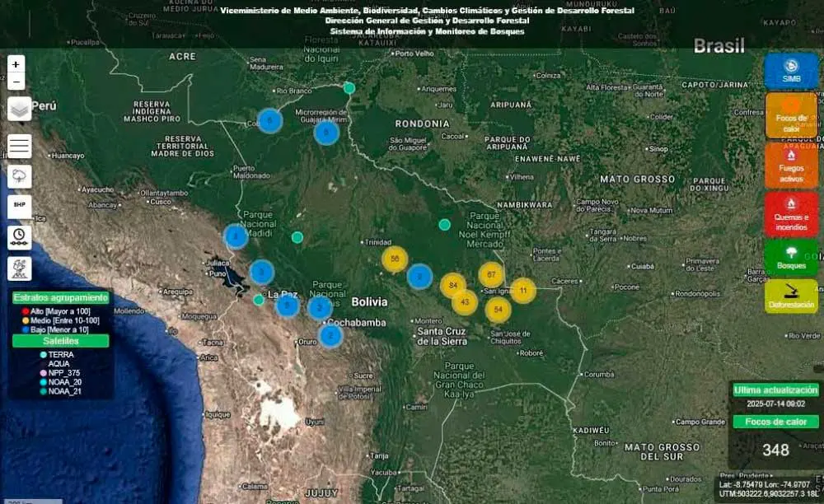Click the AQUA satellite legend entry

(54, 364)
